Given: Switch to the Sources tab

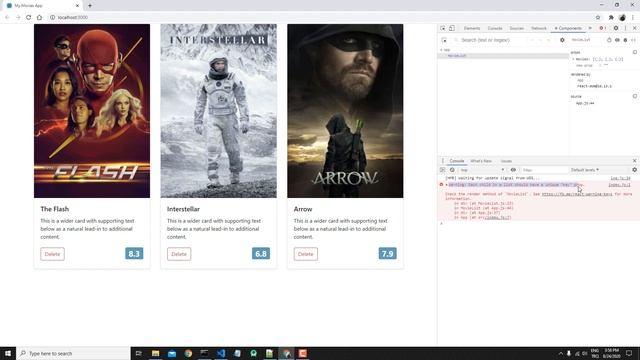Looking at the screenshot, I should click(x=516, y=28).
